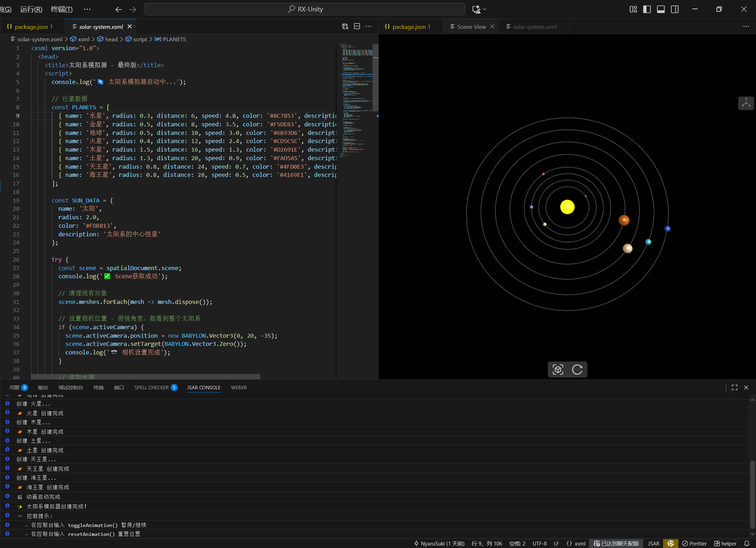Toggle the primary side bar
Image resolution: width=756 pixels, height=548 pixels.
[647, 9]
